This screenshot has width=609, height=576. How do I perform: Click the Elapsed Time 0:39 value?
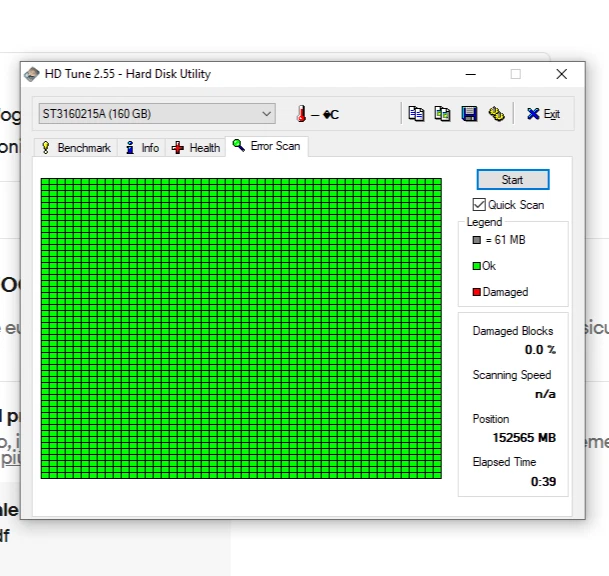coord(543,482)
